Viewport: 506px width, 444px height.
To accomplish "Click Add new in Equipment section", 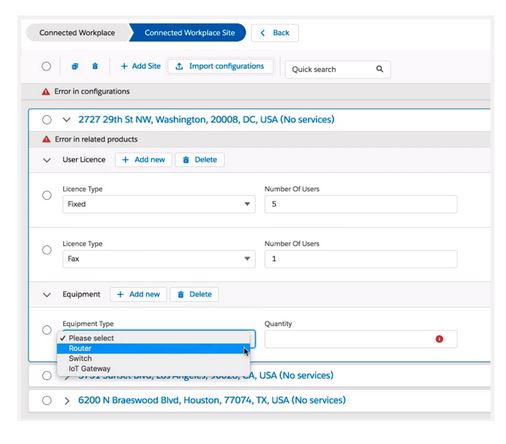I will [x=138, y=294].
